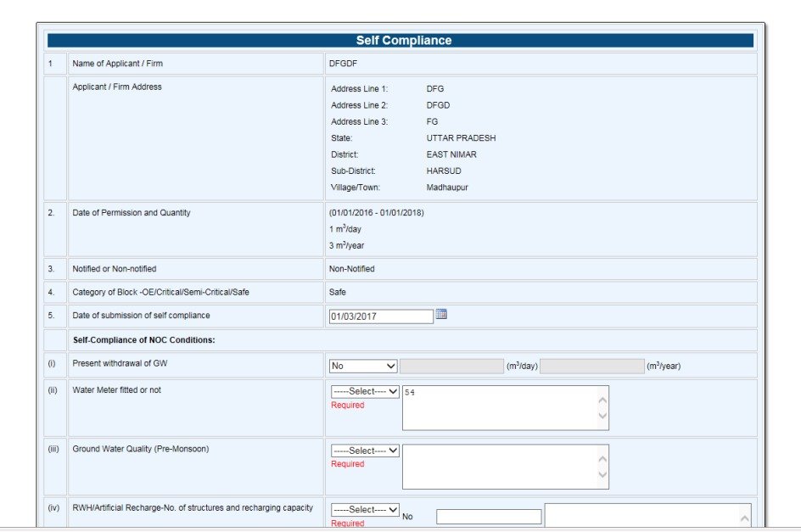The image size is (801, 532).
Task: Click the RWH structures No input field
Action: (489, 517)
